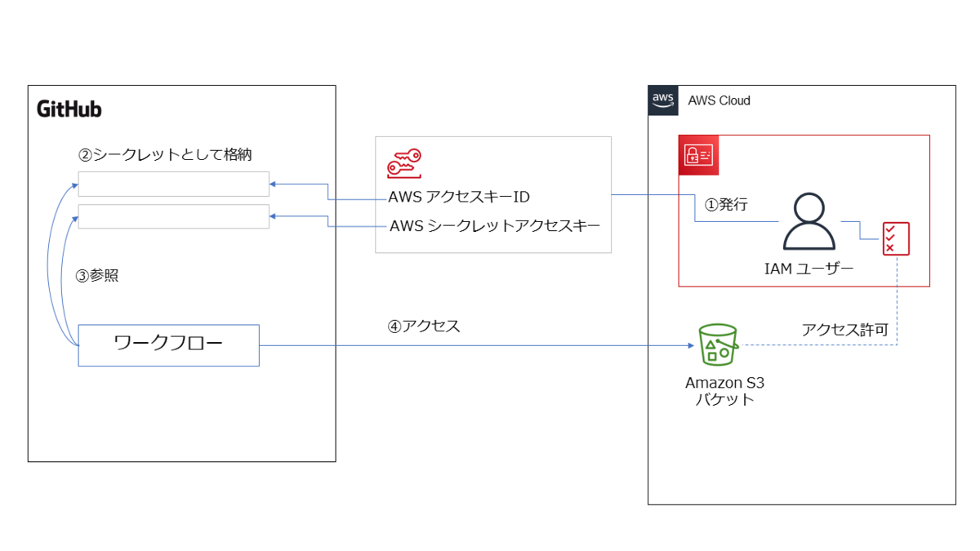
Task: Click the 'AWS Cloud' label
Action: (x=719, y=100)
